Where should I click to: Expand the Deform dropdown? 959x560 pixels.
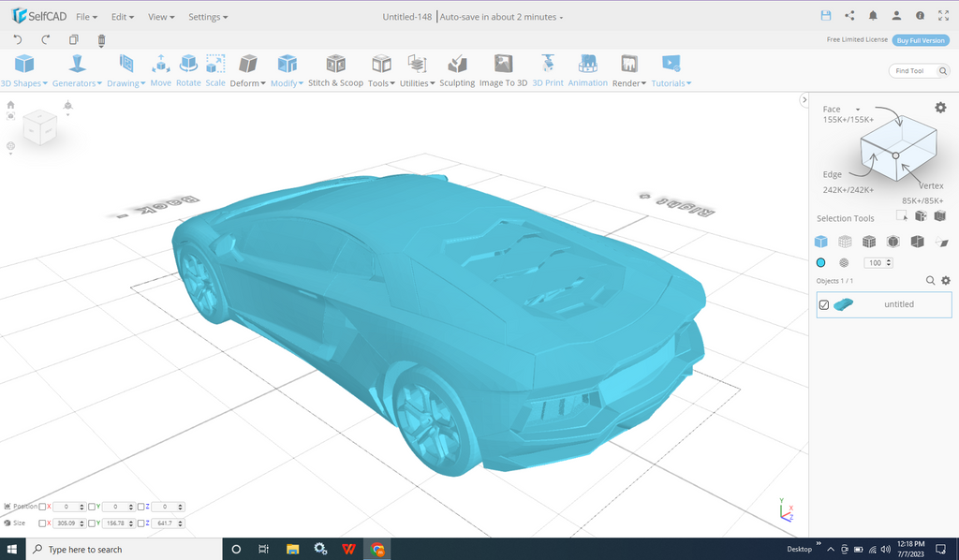click(247, 82)
